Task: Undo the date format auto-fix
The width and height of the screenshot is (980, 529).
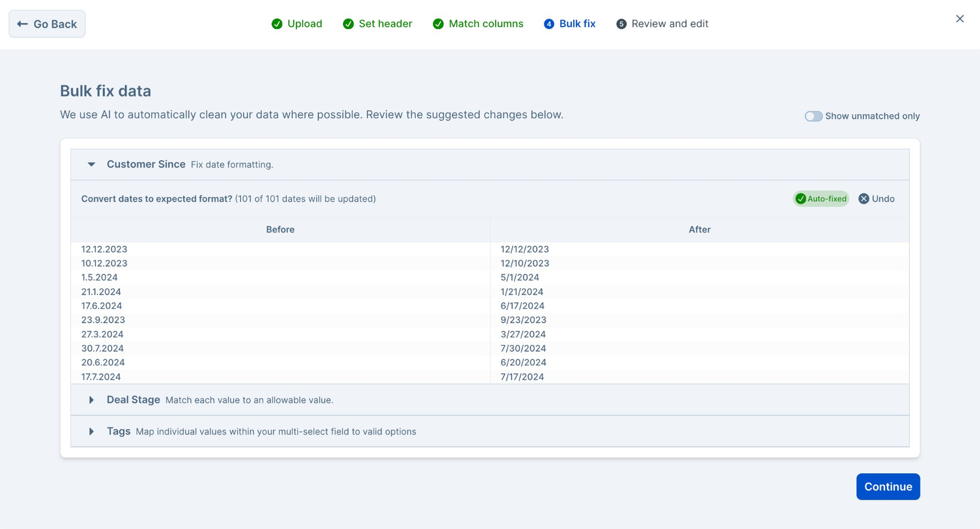Action: point(876,199)
